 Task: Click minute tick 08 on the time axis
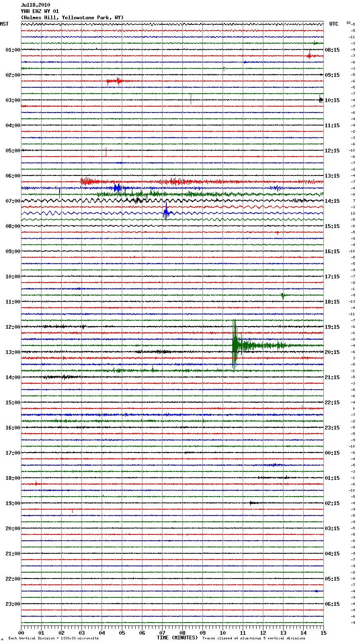click(182, 633)
